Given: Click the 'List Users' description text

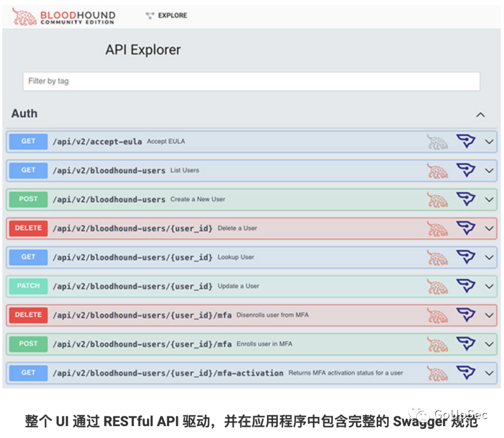Looking at the screenshot, I should [x=185, y=170].
